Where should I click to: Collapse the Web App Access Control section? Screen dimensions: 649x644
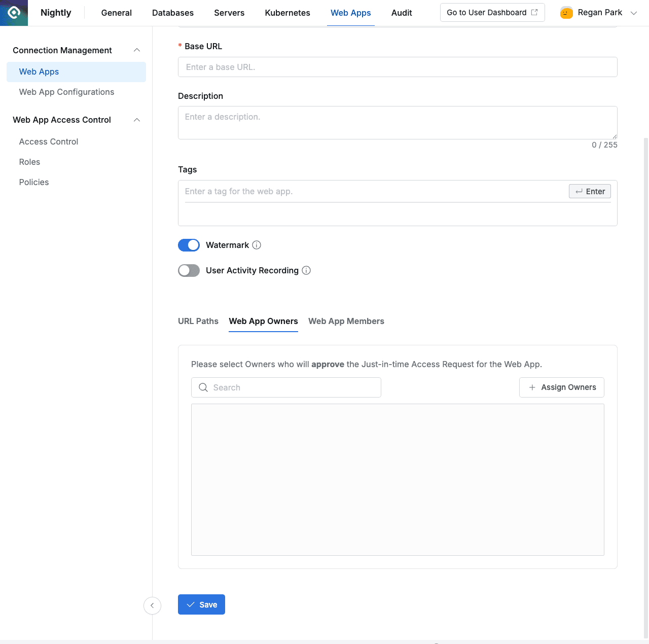(136, 120)
